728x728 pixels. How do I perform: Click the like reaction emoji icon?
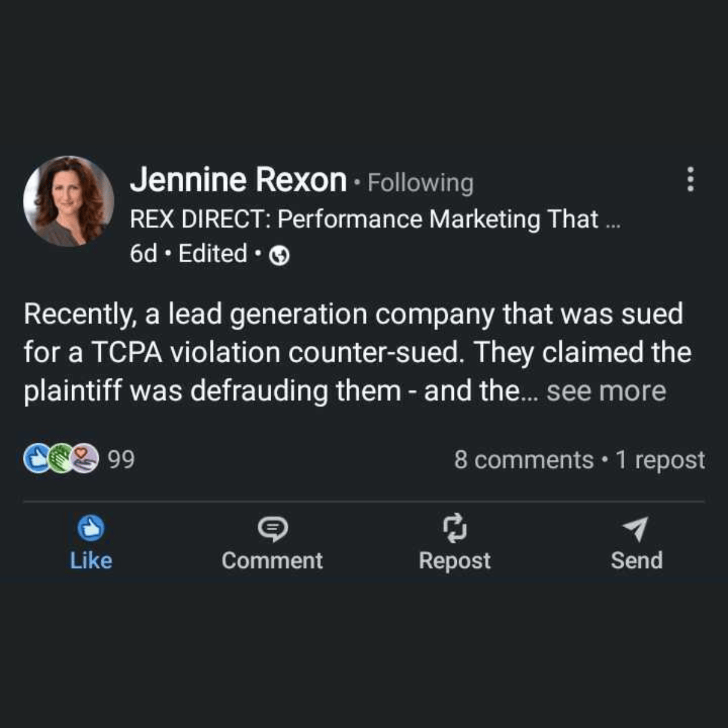(x=35, y=459)
